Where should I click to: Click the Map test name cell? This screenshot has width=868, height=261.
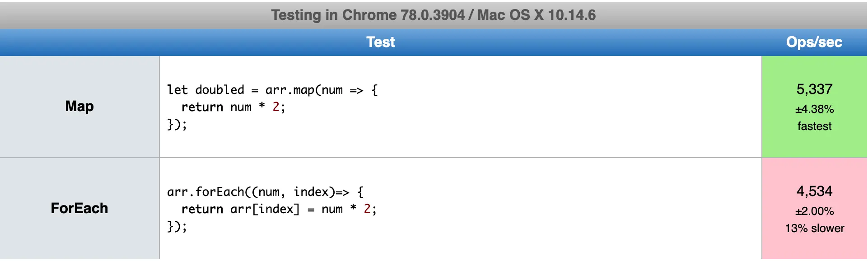79,106
